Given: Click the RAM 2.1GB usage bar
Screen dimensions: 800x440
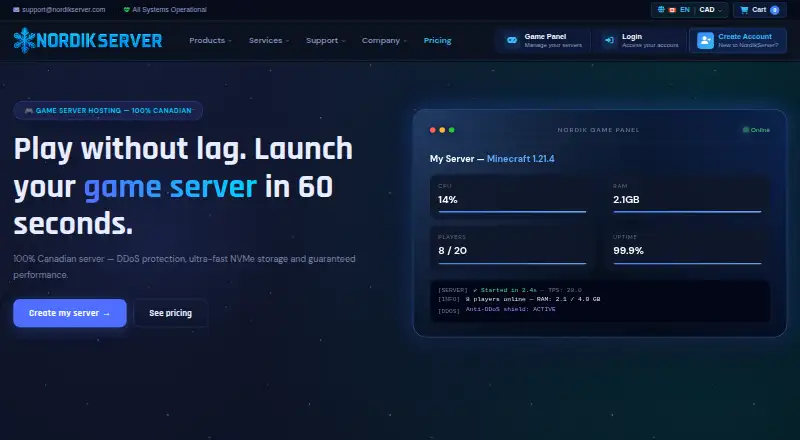Looking at the screenshot, I should point(687,212).
